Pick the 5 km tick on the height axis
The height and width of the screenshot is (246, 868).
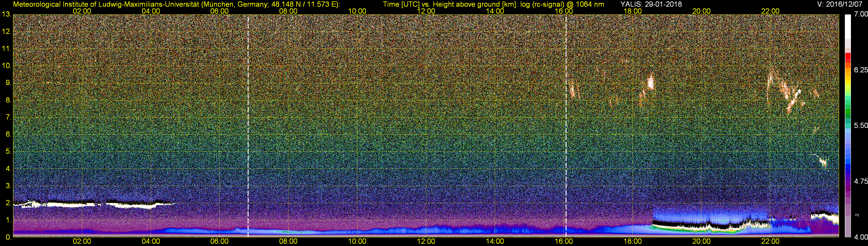[8, 152]
